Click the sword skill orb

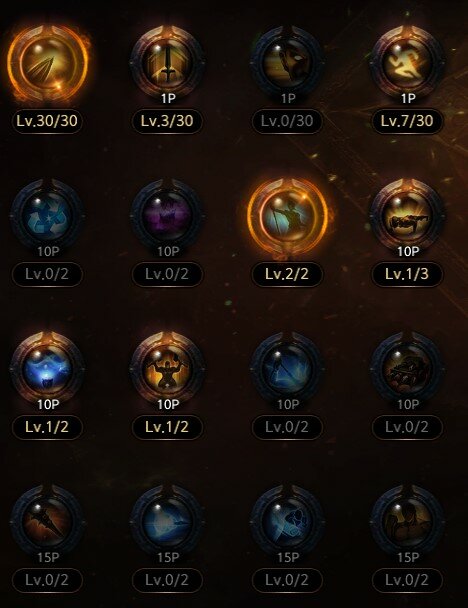(168, 63)
